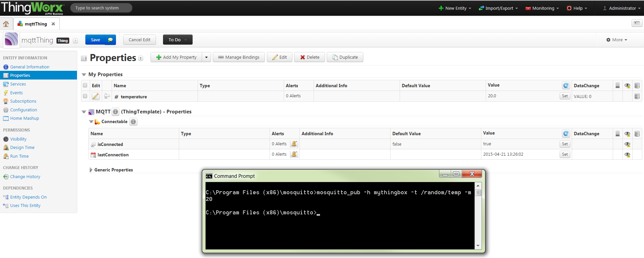Open Subscriptions in sidebar
This screenshot has height=258, width=644.
coord(23,101)
